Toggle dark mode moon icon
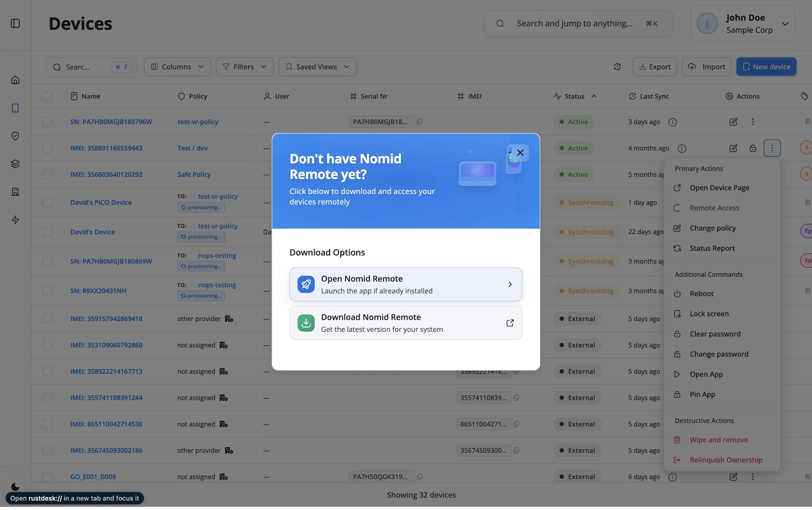 [15, 487]
